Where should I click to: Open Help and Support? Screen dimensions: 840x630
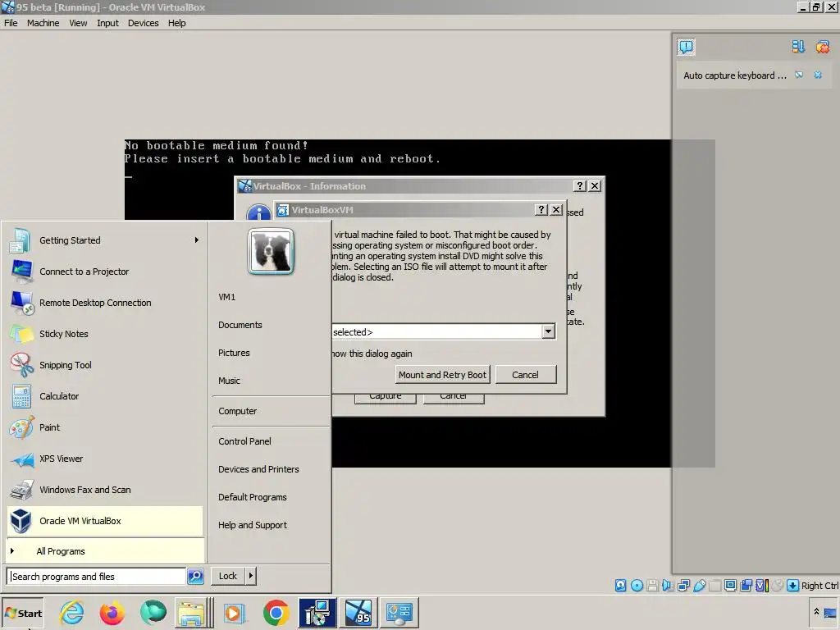coord(253,525)
